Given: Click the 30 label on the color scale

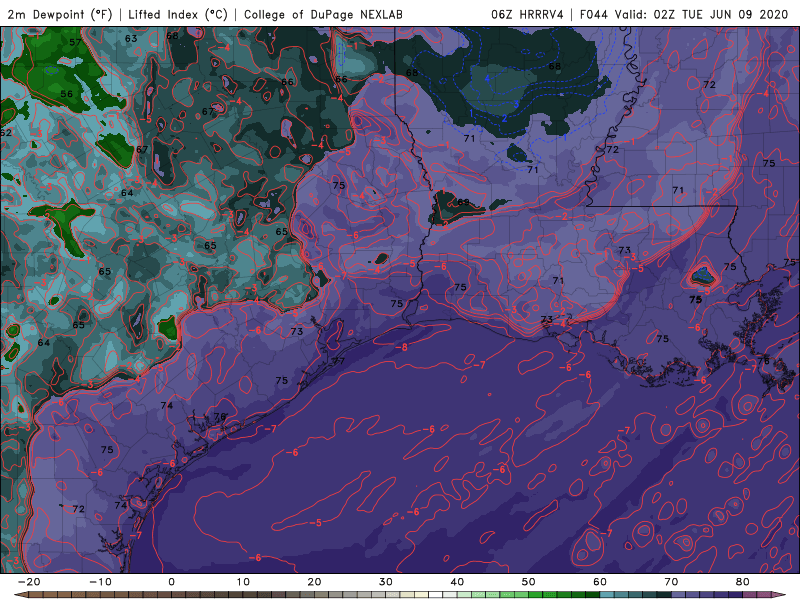Looking at the screenshot, I should (386, 582).
